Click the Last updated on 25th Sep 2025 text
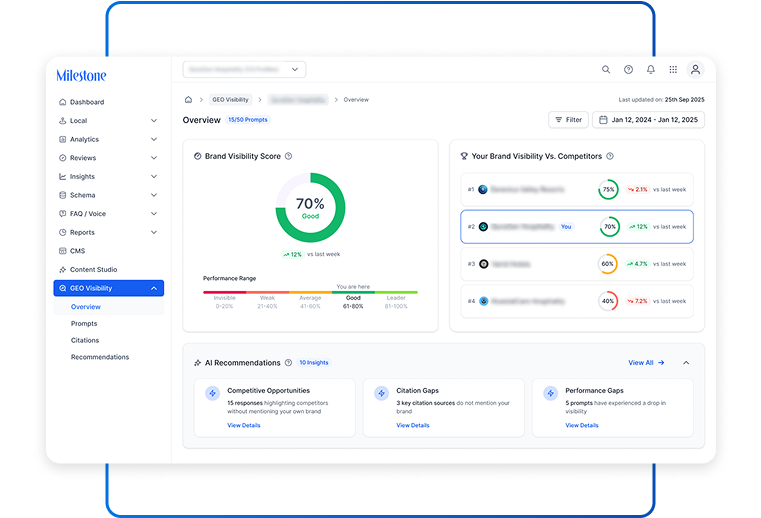The height and width of the screenshot is (518, 761). click(661, 100)
